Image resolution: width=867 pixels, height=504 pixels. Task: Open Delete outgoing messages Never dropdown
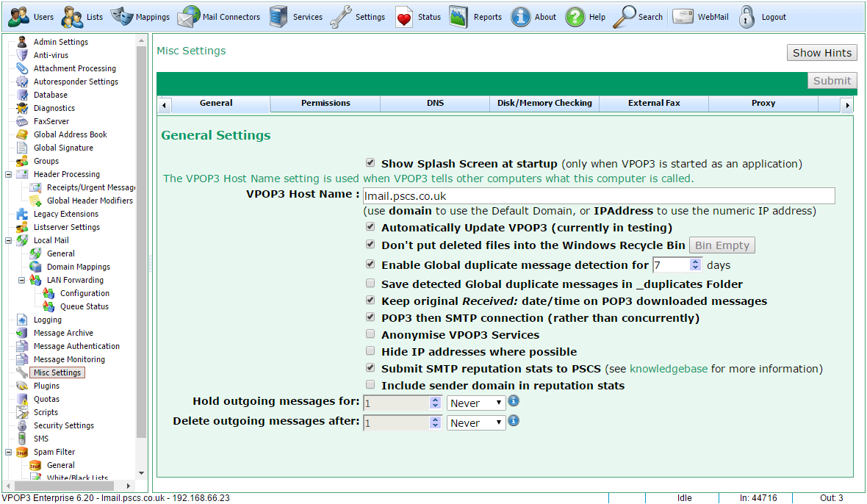(x=476, y=423)
